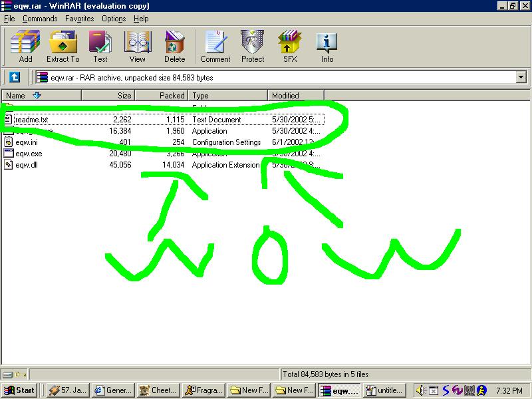
Task: Show archive Info
Action: coord(327,46)
